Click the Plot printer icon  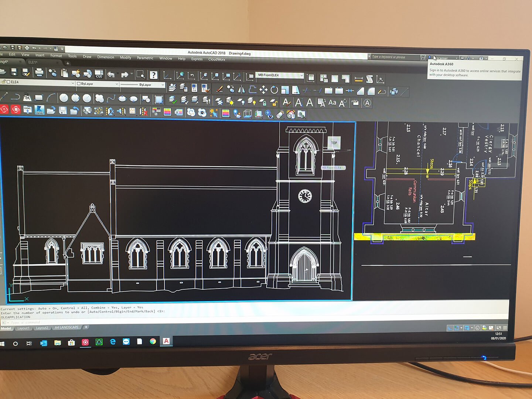[39, 72]
